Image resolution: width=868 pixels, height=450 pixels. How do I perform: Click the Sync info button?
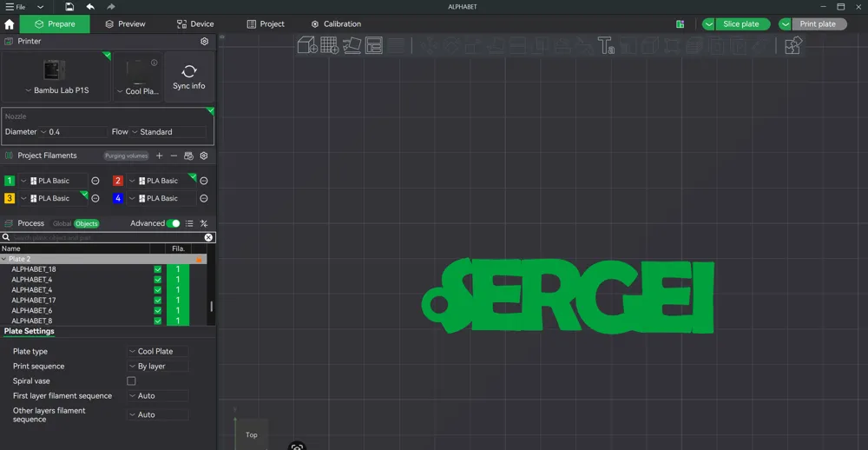click(x=189, y=77)
